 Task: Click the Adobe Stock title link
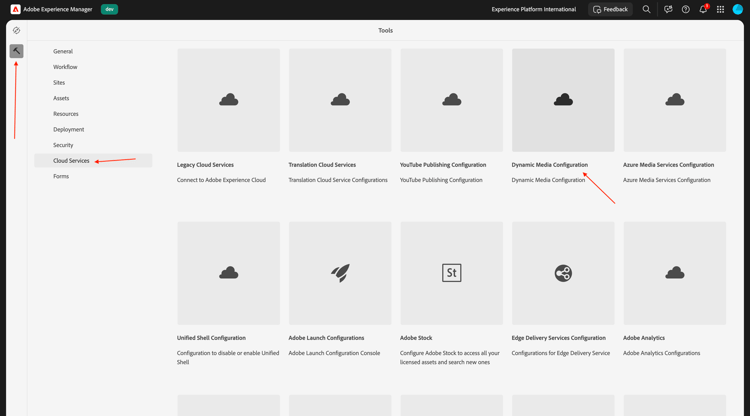pos(416,338)
